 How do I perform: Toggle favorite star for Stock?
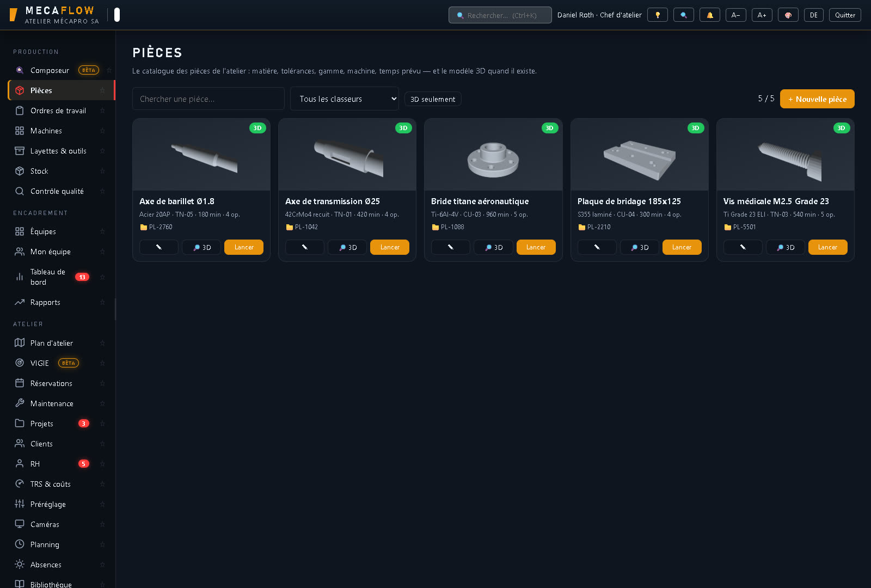[102, 171]
